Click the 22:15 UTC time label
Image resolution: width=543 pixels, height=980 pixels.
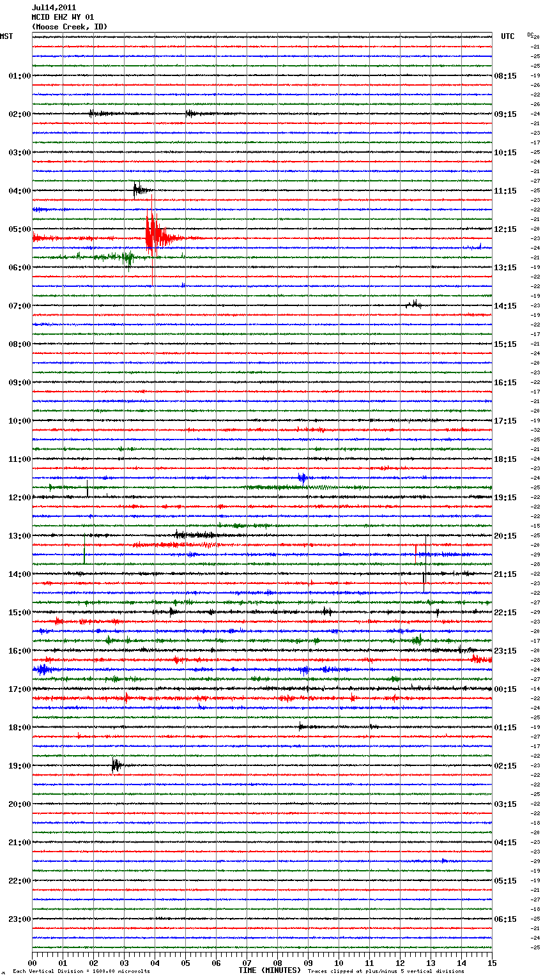(505, 613)
